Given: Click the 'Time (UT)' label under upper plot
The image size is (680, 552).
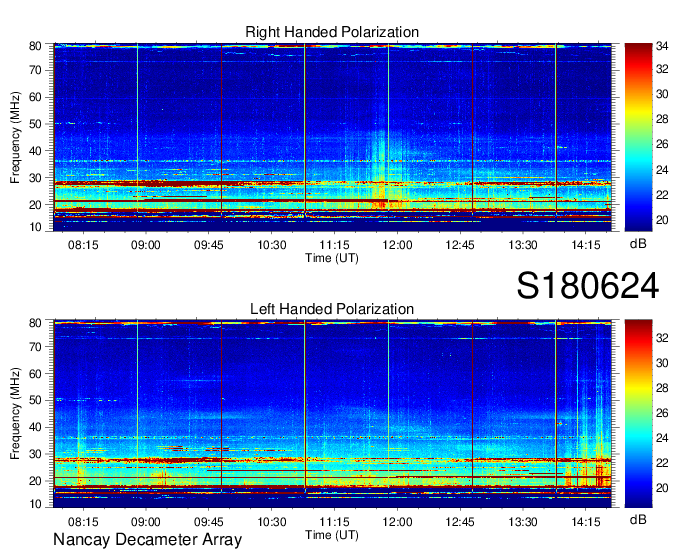Looking at the screenshot, I should [332, 258].
